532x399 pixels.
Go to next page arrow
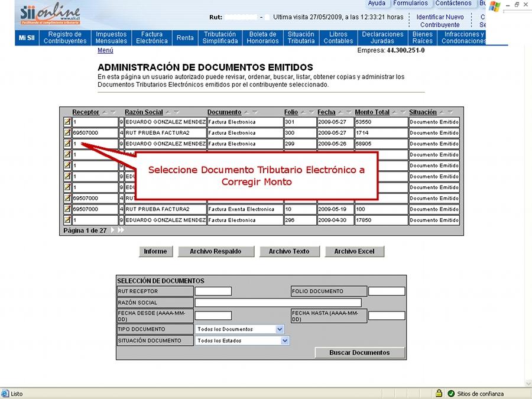tap(113, 230)
